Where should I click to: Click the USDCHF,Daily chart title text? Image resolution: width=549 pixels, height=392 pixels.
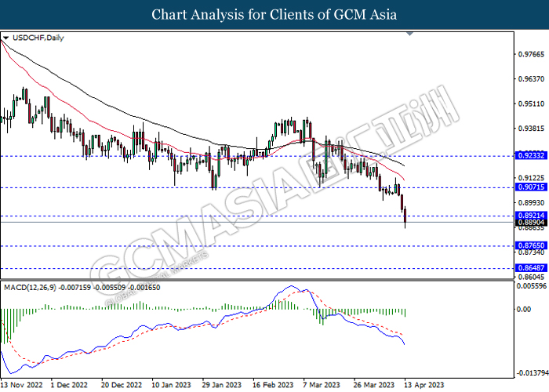tap(38, 38)
